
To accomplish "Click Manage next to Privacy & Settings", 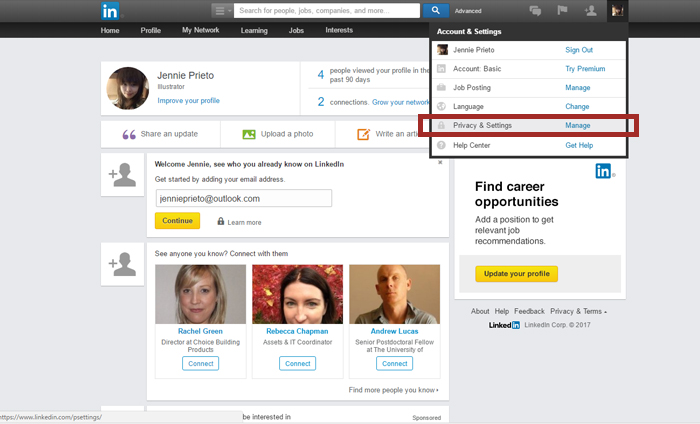I will tap(577, 125).
